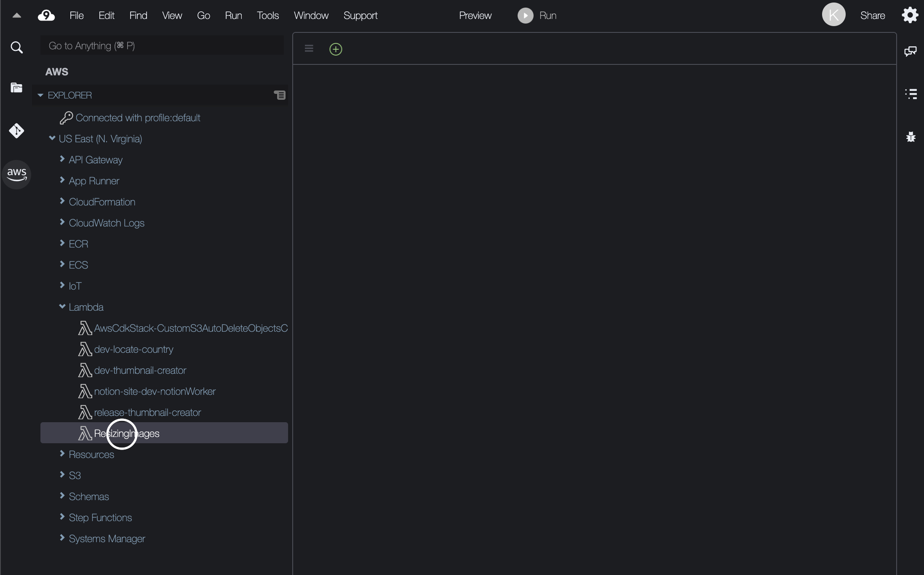Open the Source Control git icon

[16, 131]
